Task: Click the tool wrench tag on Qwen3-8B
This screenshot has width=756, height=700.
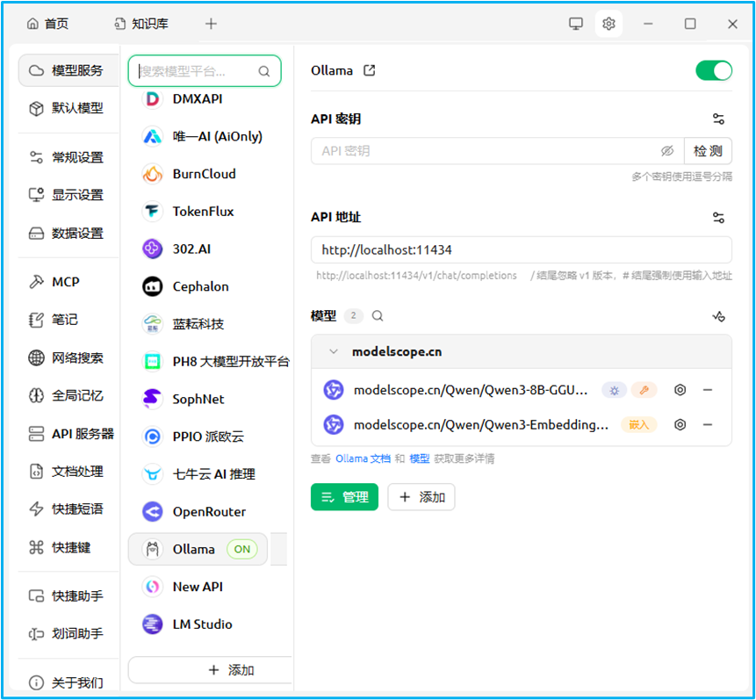Action: point(644,390)
